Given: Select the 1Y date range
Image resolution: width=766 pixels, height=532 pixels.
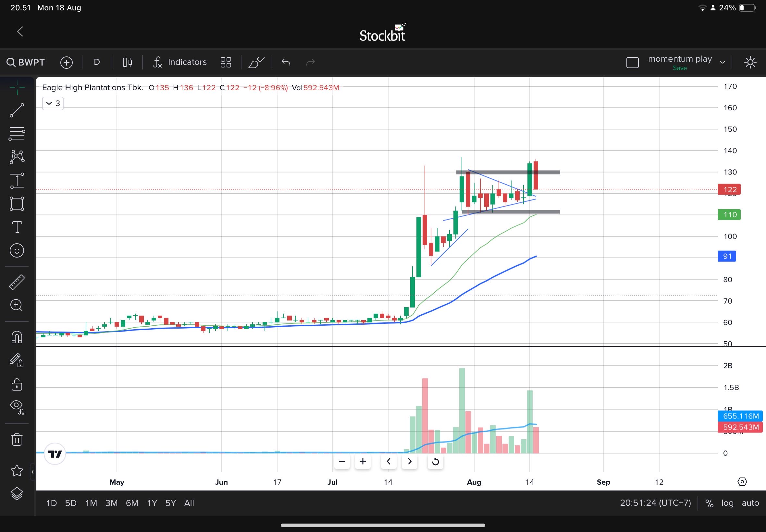Looking at the screenshot, I should [152, 503].
